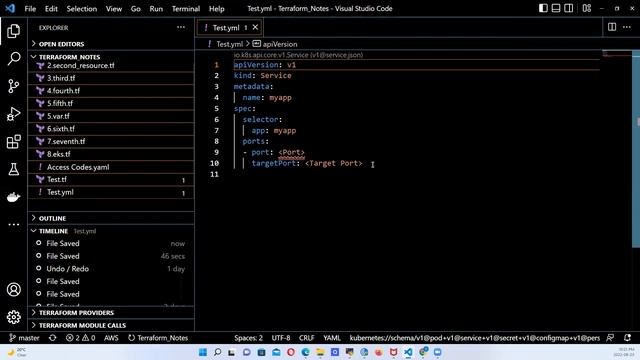Open 5.var.tf in file tree

pyautogui.click(x=111, y=116)
